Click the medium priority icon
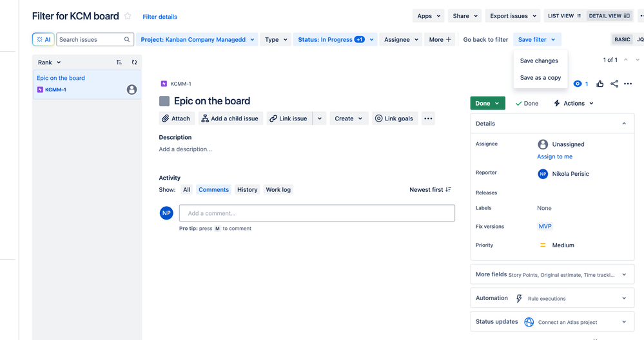644x340 pixels. click(543, 245)
